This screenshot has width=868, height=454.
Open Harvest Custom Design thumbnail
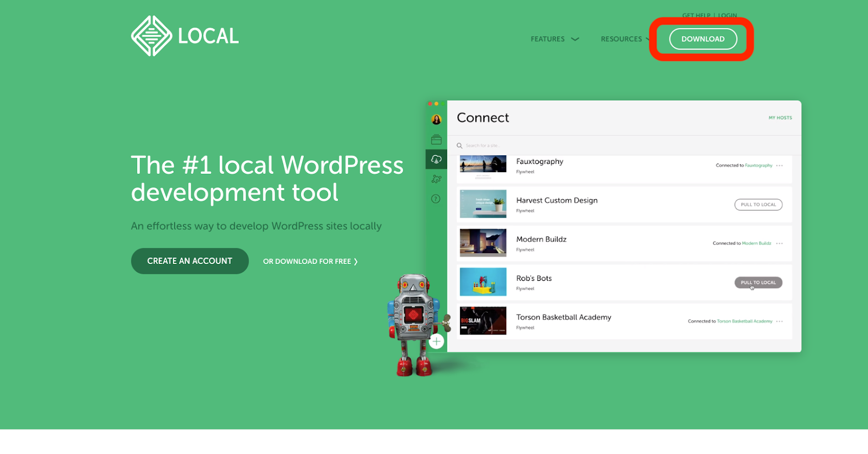coord(483,204)
